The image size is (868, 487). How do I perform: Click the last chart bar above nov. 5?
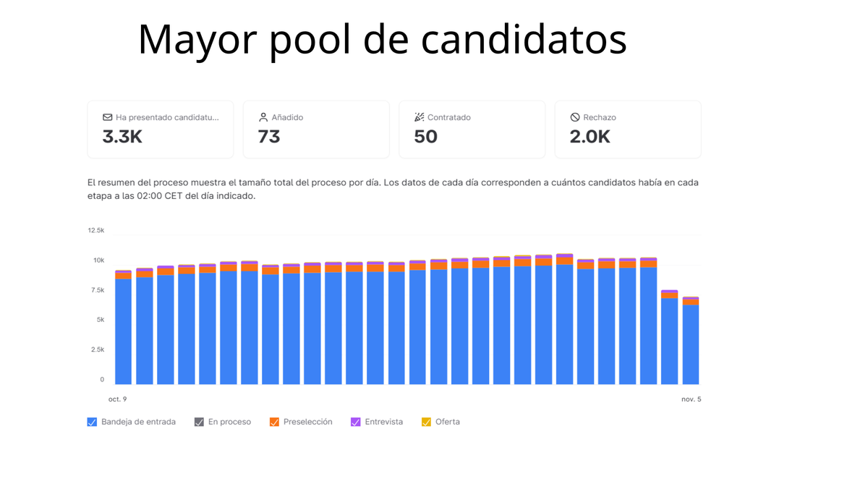click(691, 344)
